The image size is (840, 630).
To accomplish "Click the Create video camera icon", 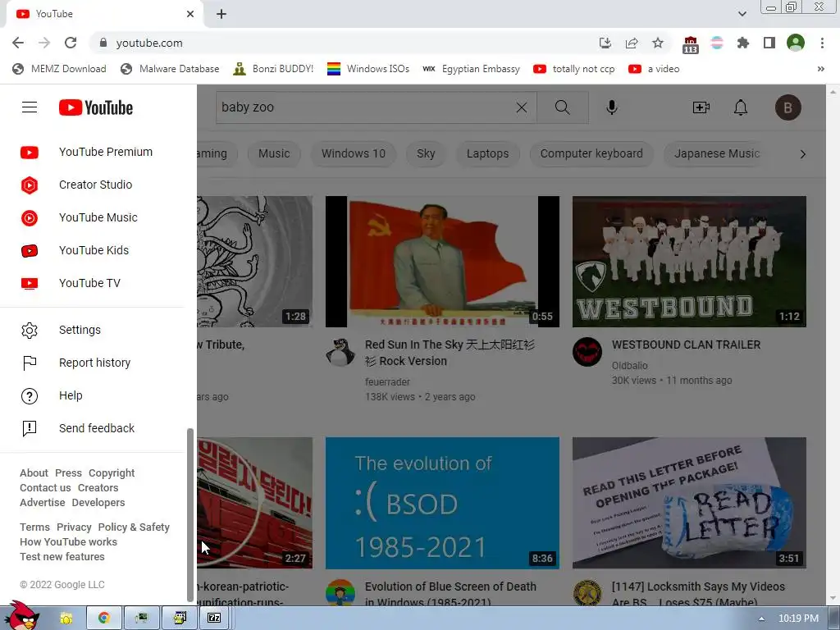I will pyautogui.click(x=701, y=107).
